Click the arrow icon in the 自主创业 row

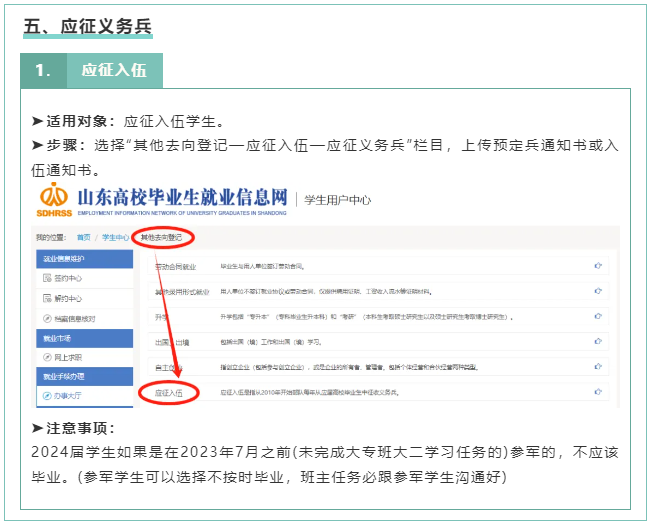pyautogui.click(x=598, y=368)
